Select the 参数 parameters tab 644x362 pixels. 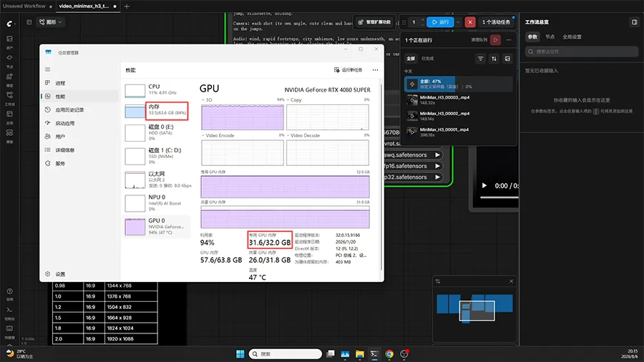532,37
